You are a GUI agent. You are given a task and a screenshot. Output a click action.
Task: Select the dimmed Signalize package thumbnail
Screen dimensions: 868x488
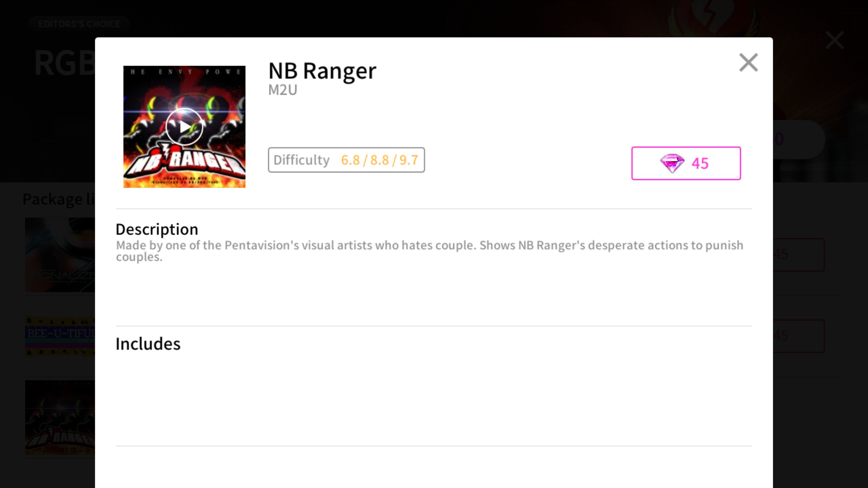tap(60, 255)
